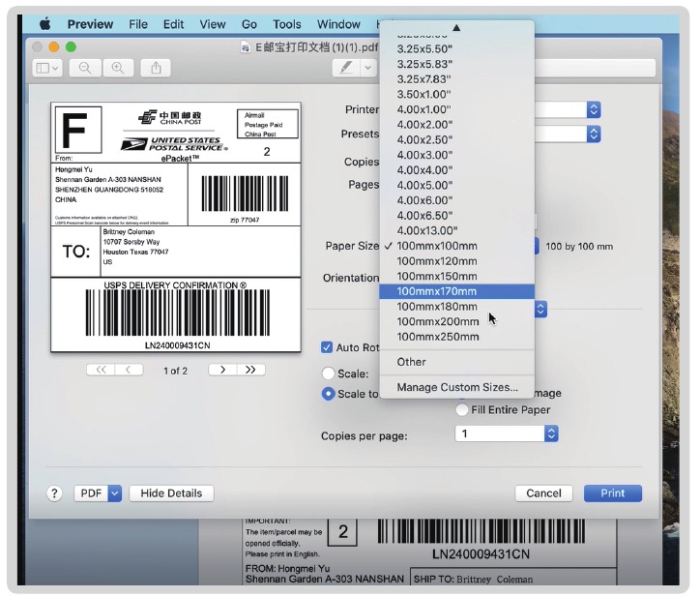
Task: Select the Scale to Fit radio button
Action: coord(328,394)
